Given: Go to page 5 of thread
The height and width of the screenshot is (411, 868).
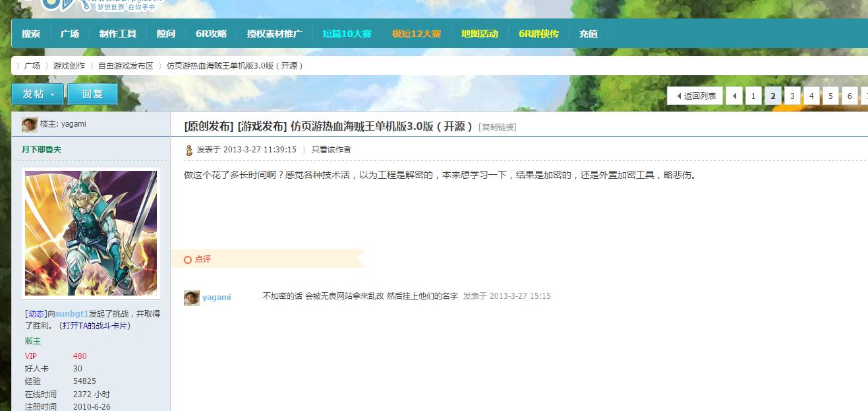Looking at the screenshot, I should [830, 96].
